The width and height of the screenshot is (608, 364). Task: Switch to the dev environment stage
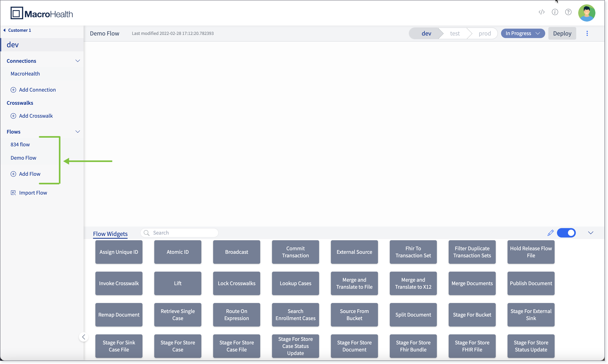click(x=426, y=33)
